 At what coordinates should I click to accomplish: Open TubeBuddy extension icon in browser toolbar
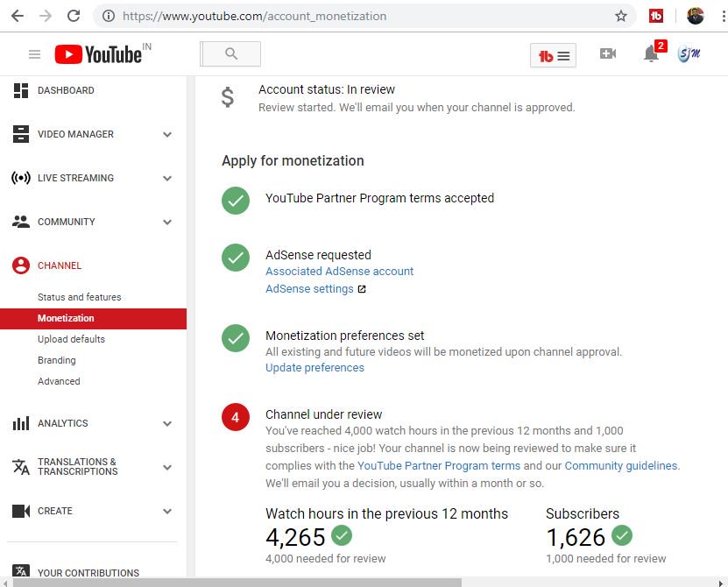655,16
